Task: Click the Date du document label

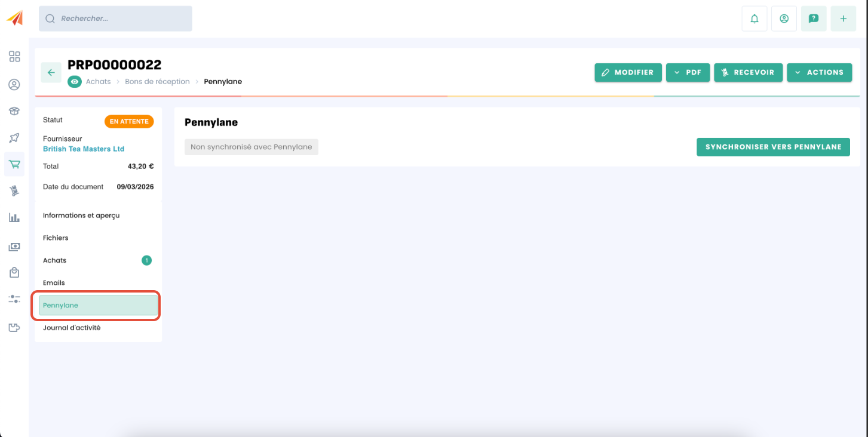Action: pos(73,187)
